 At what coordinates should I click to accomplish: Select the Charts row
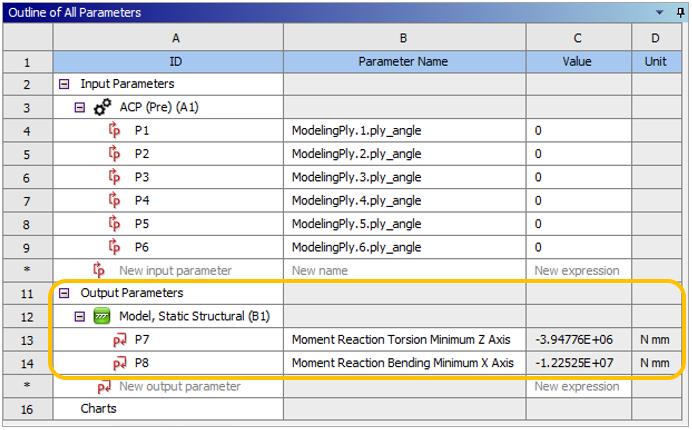click(x=99, y=409)
